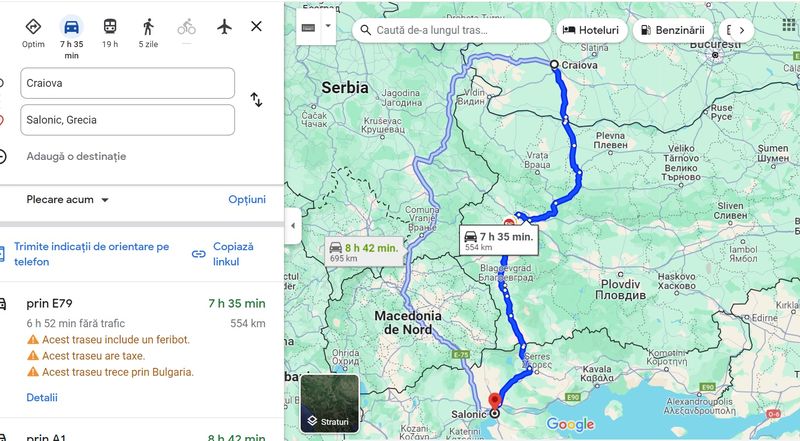Open Detalii for E79 route
This screenshot has width=800, height=441.
pyautogui.click(x=42, y=397)
